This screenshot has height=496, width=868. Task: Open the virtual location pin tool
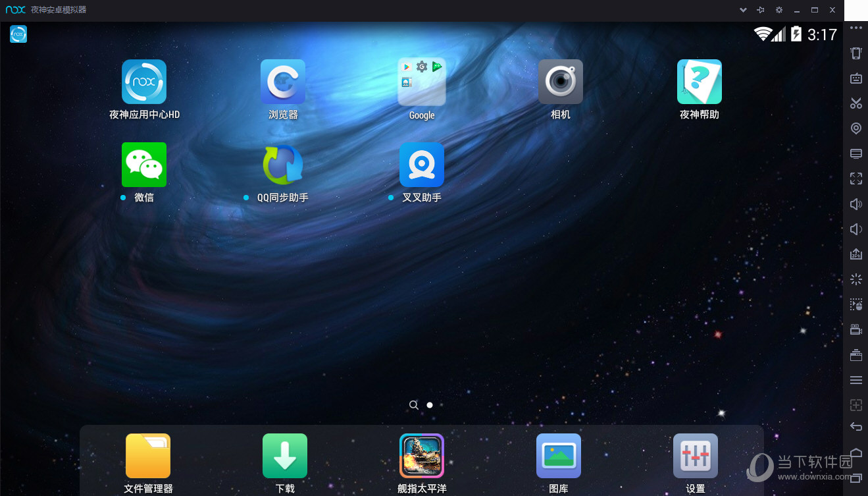click(855, 128)
